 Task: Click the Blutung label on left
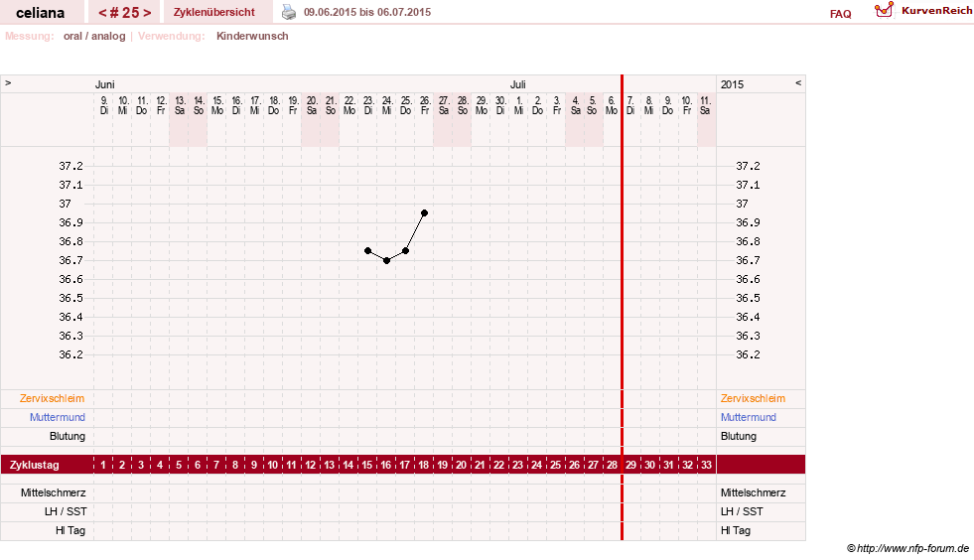(68, 436)
